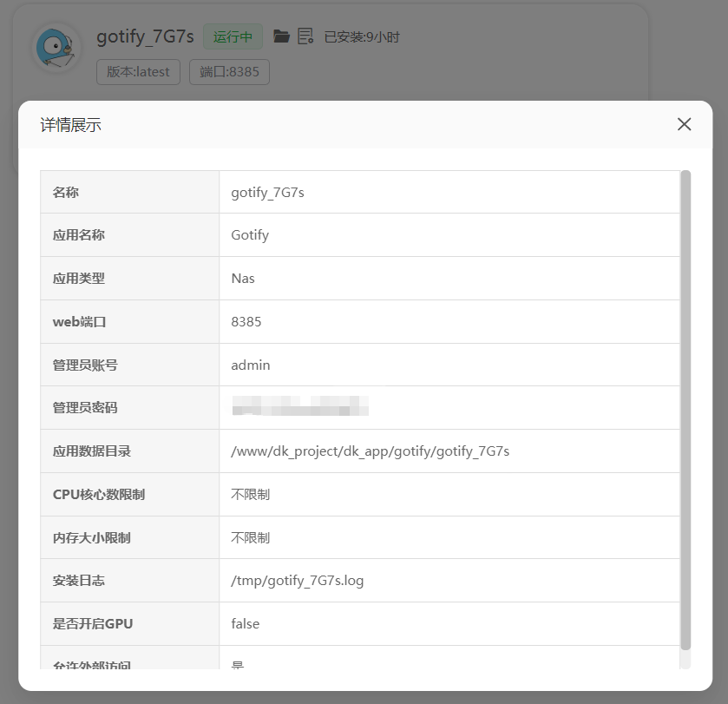Click the 端口:8385 tag
728x704 pixels.
229,72
